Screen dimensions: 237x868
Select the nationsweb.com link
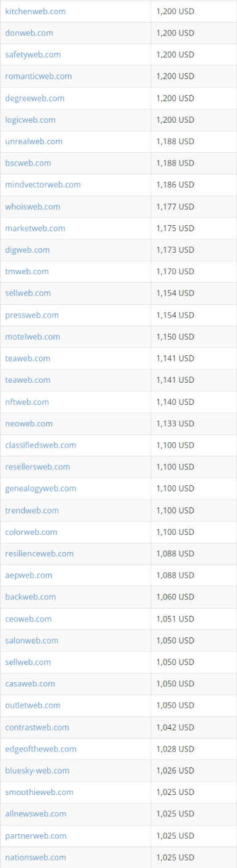[x=36, y=857]
